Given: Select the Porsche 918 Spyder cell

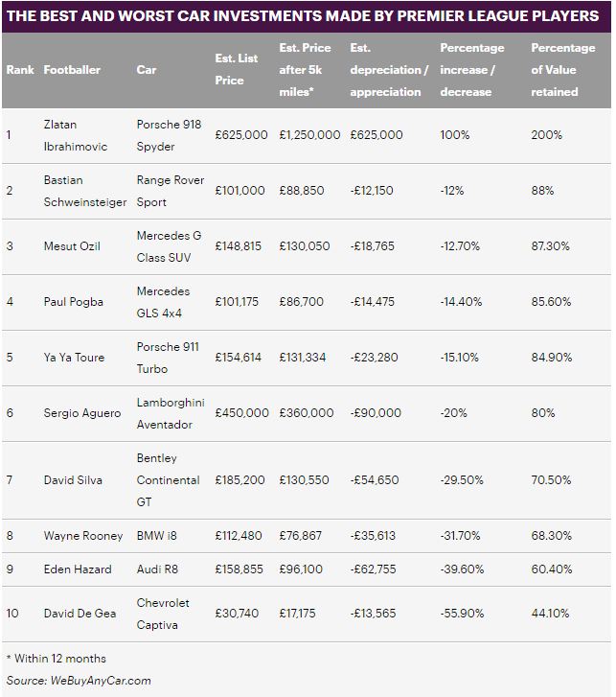Looking at the screenshot, I should (x=169, y=135).
